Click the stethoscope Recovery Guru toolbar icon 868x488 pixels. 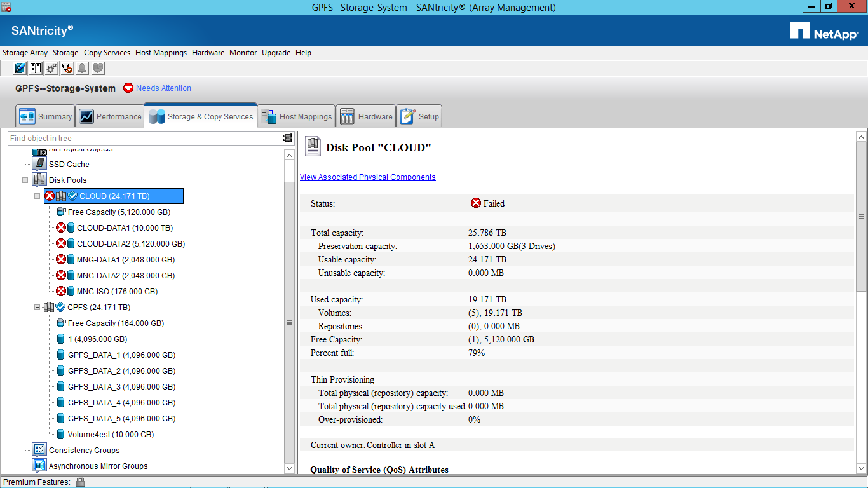[x=67, y=68]
